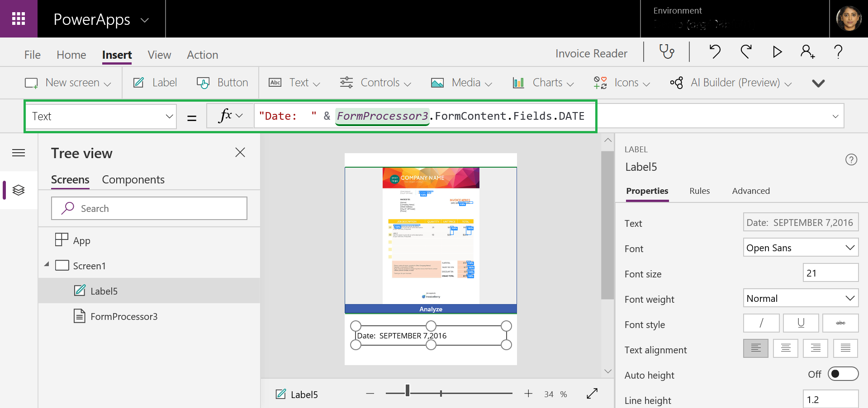Click the Analyze button on canvas

[431, 309]
